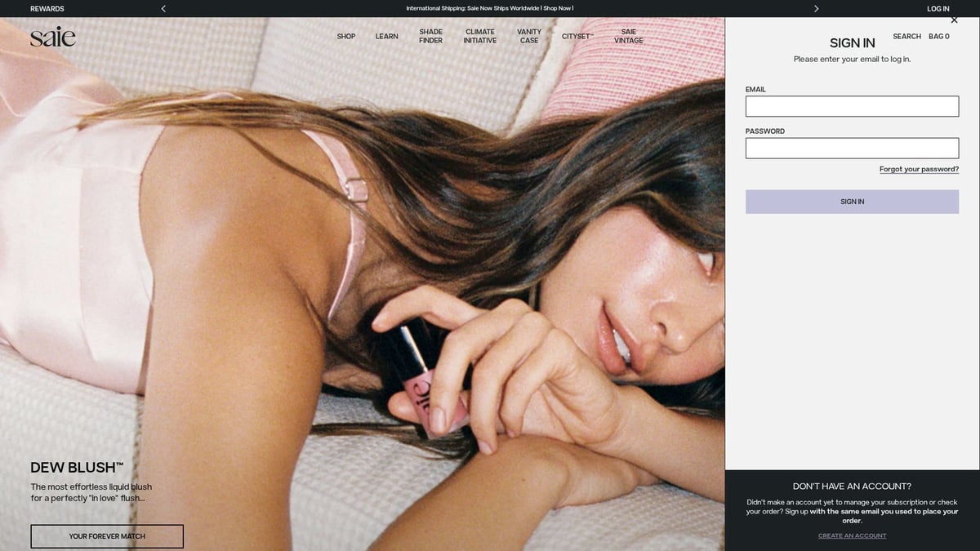This screenshot has height=551, width=980.
Task: Click Log In in top bar
Action: pyautogui.click(x=938, y=9)
